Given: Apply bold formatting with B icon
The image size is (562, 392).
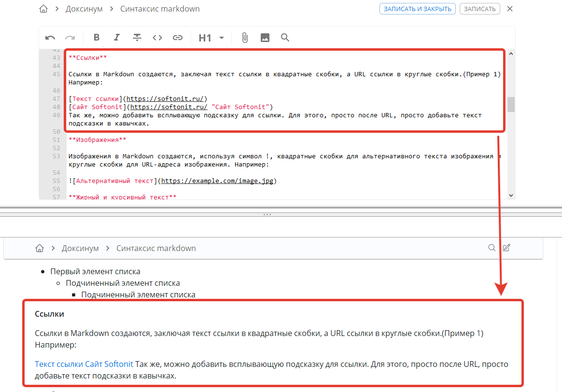Looking at the screenshot, I should tap(97, 38).
